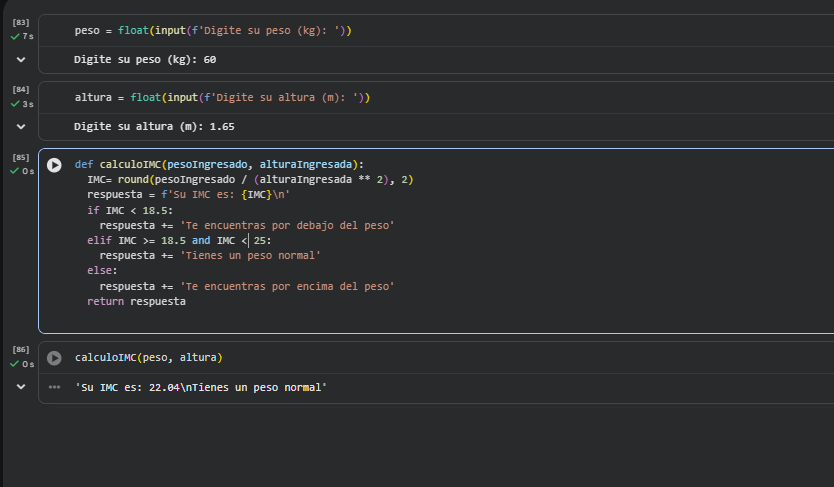Click the green checkmark of cell 84
Viewport: 834px width, 487px height.
pos(15,104)
